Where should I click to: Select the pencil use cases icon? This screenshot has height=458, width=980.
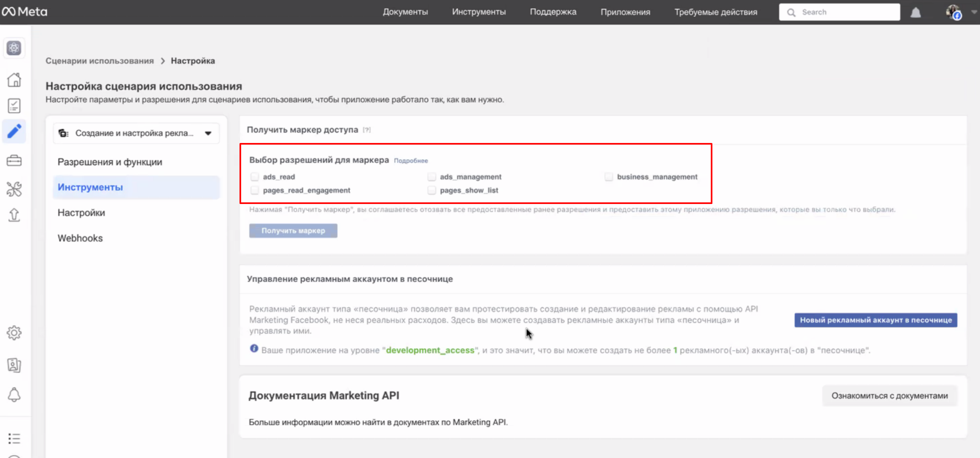14,131
